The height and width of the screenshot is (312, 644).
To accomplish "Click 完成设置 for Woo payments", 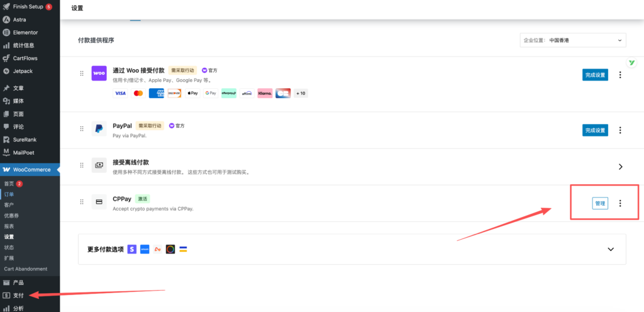I will click(x=595, y=75).
